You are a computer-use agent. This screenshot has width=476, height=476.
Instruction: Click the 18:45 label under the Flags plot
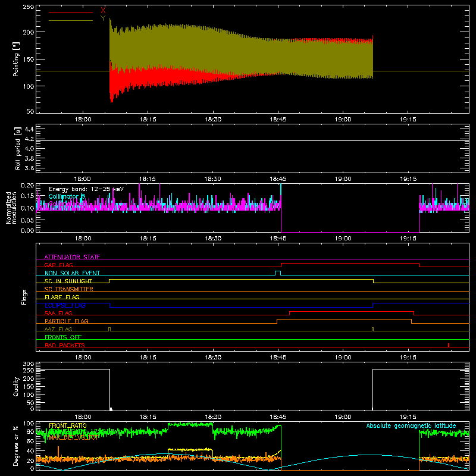pos(278,358)
